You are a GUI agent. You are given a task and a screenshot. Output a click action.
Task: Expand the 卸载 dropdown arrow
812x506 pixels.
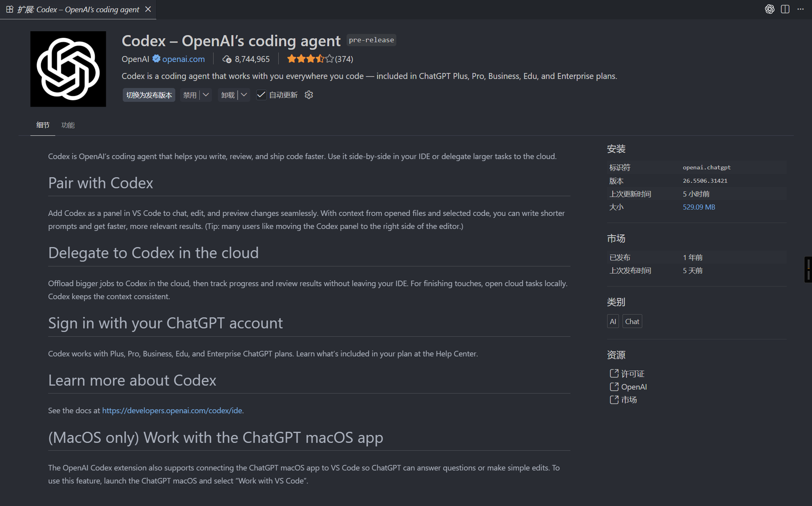(244, 95)
